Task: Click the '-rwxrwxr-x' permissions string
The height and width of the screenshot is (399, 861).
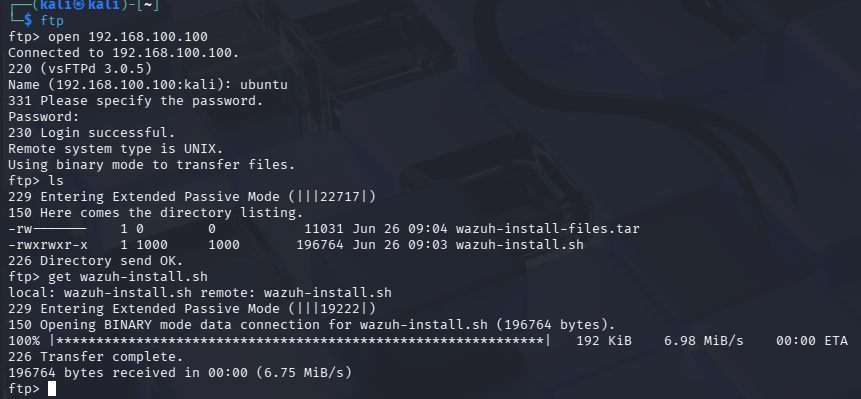Action: (x=48, y=245)
